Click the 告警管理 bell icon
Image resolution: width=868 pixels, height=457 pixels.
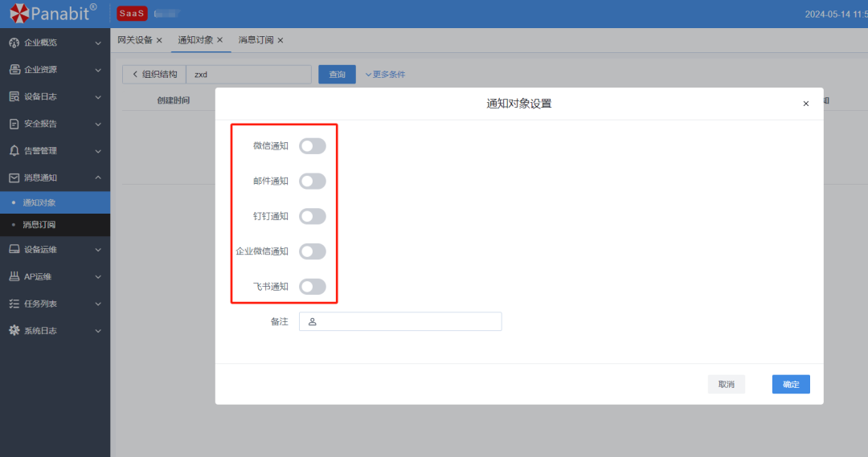pyautogui.click(x=14, y=150)
